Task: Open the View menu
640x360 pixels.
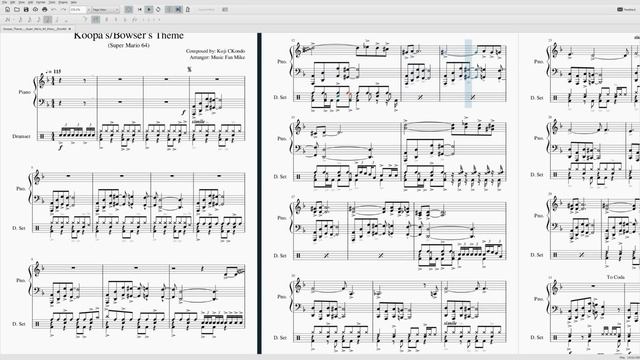Action: 21,2
